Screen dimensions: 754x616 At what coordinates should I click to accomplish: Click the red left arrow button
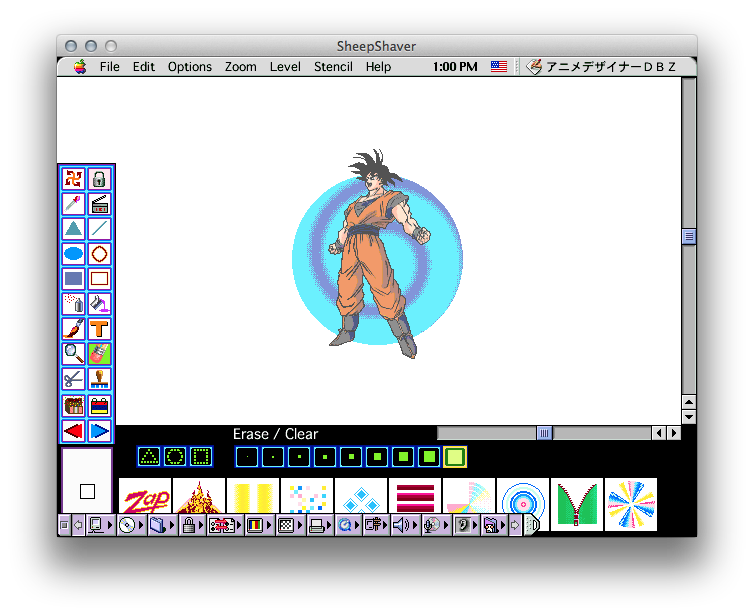point(73,431)
